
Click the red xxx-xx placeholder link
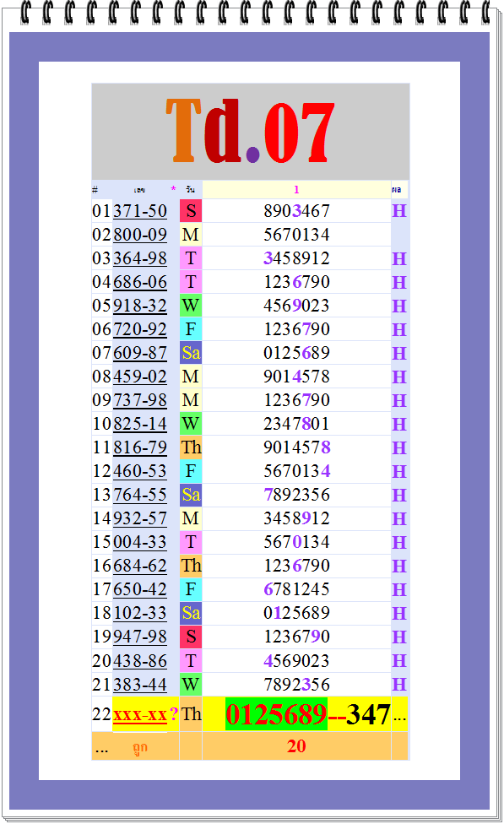click(140, 715)
